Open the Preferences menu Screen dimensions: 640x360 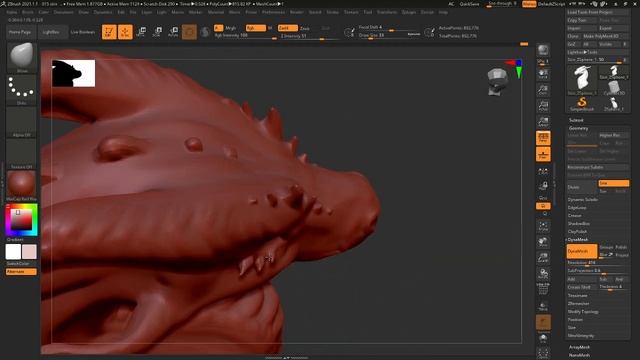273,12
